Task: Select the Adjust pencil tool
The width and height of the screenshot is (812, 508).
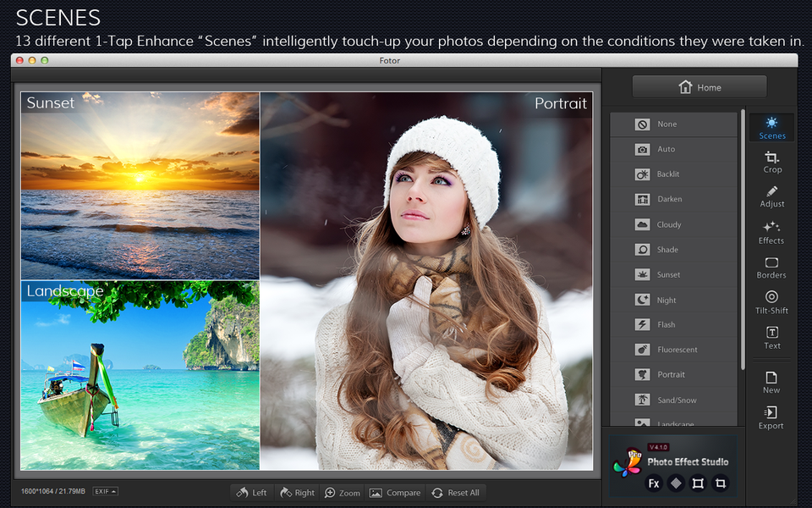Action: pos(771,197)
